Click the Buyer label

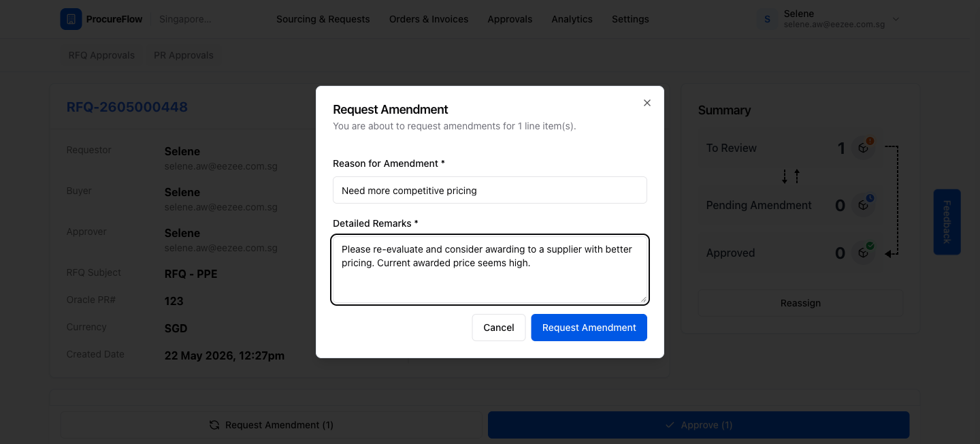79,191
